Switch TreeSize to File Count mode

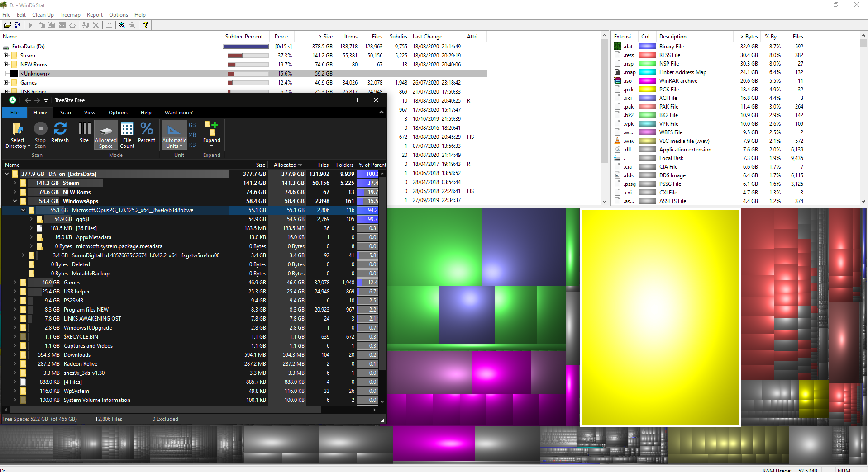click(x=127, y=135)
